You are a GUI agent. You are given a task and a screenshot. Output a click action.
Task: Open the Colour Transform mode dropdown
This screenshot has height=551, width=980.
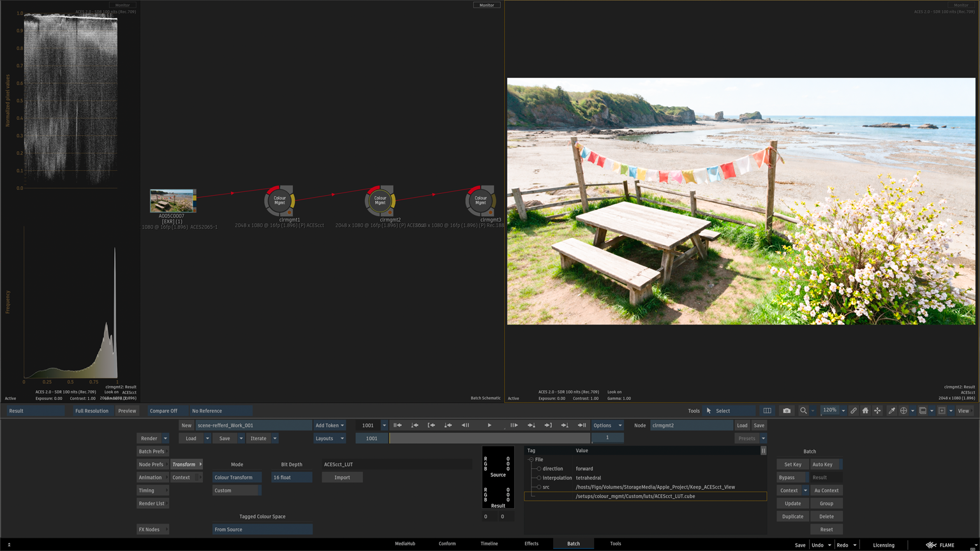click(237, 478)
